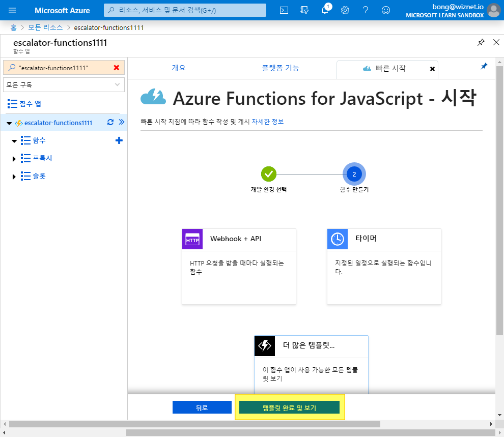Viewport: 504px width, 437px height.
Task: Collapse the 함수 tree node
Action: [14, 141]
